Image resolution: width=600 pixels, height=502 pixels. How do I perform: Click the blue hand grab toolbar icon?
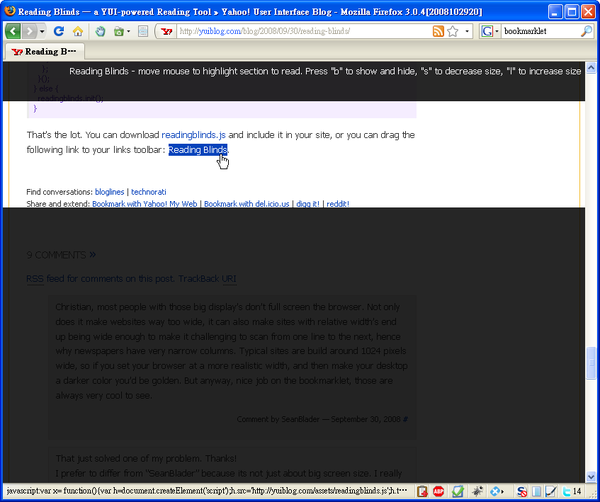click(100, 31)
